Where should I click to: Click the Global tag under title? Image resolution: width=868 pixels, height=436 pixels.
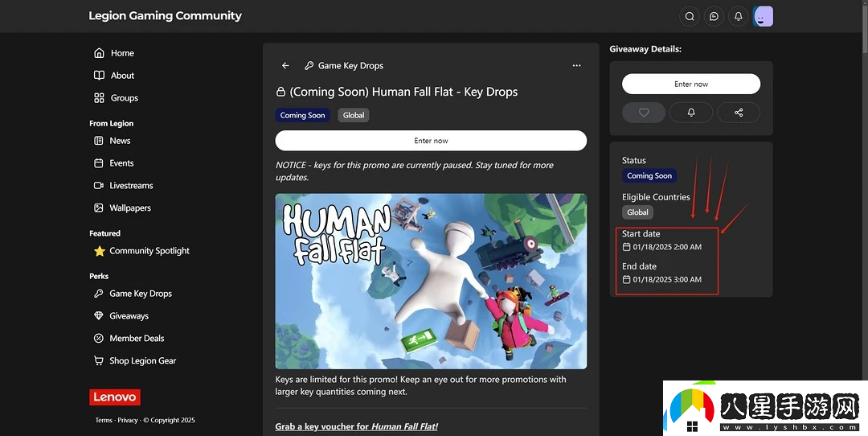click(353, 115)
